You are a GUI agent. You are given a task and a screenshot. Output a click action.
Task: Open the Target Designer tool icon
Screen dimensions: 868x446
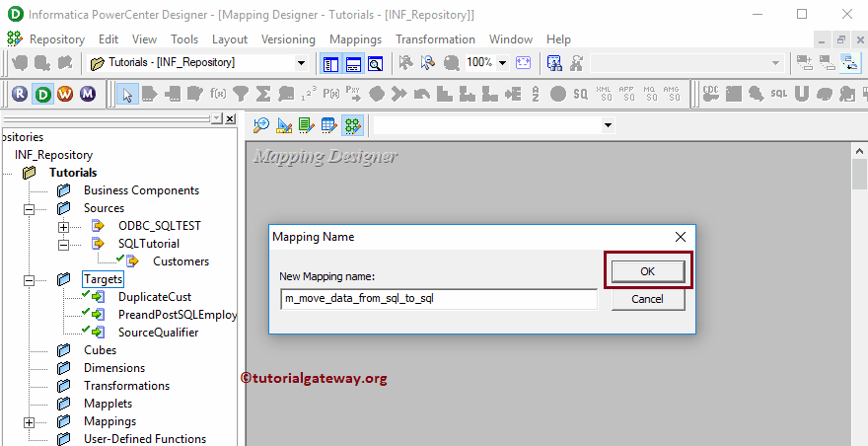coord(284,125)
